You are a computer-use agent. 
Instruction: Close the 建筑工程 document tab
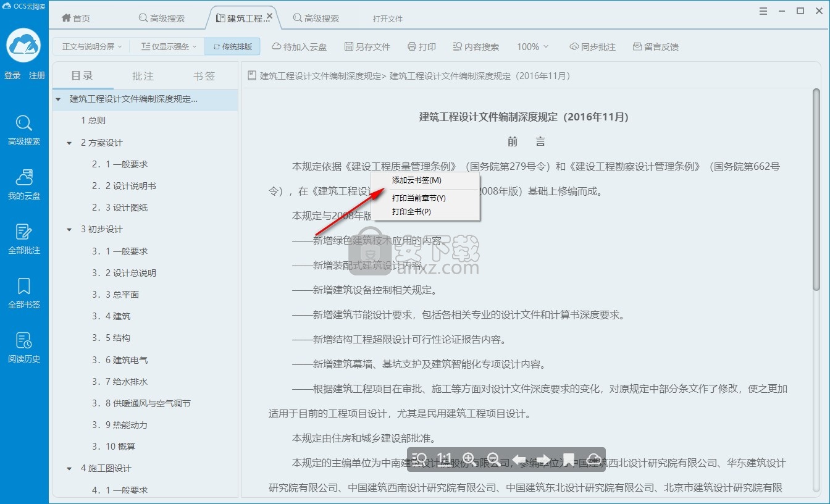(269, 16)
